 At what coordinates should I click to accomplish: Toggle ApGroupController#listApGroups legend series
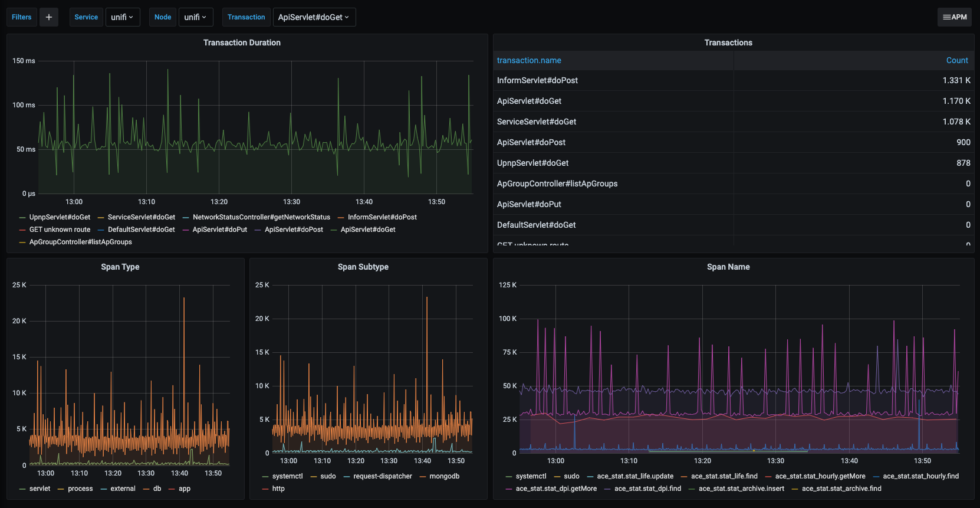point(81,242)
